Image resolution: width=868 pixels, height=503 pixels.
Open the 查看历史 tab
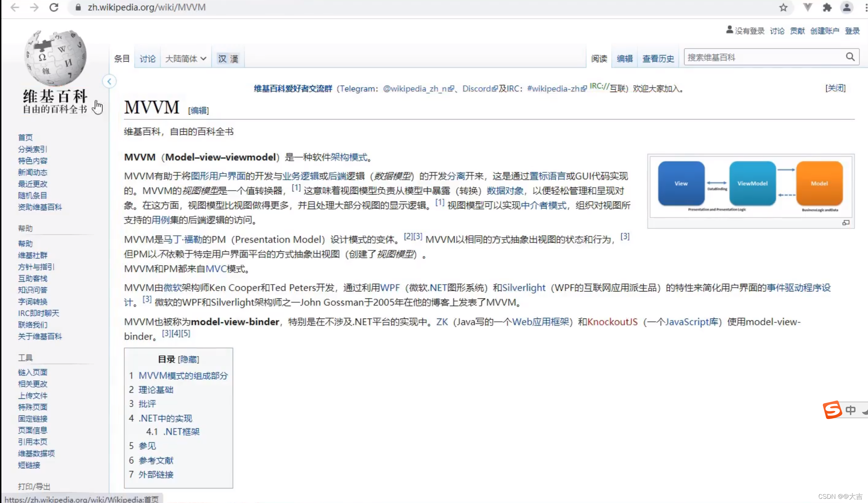[658, 58]
